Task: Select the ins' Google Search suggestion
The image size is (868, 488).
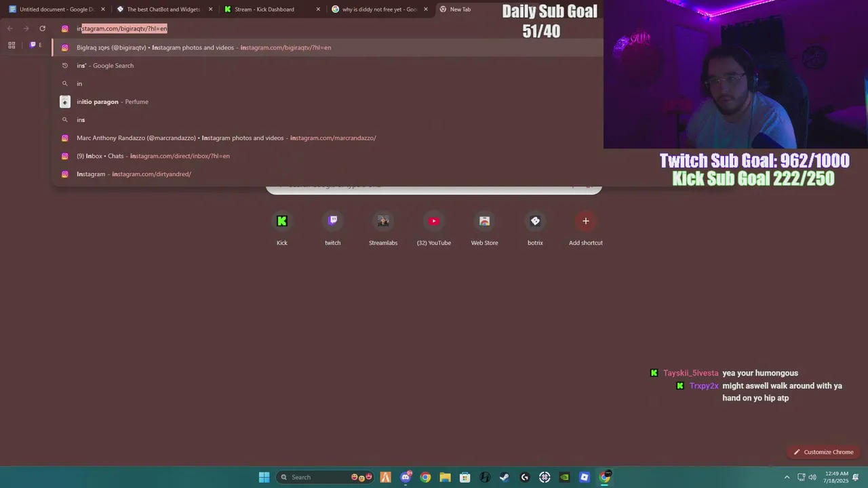Action: 328,66
